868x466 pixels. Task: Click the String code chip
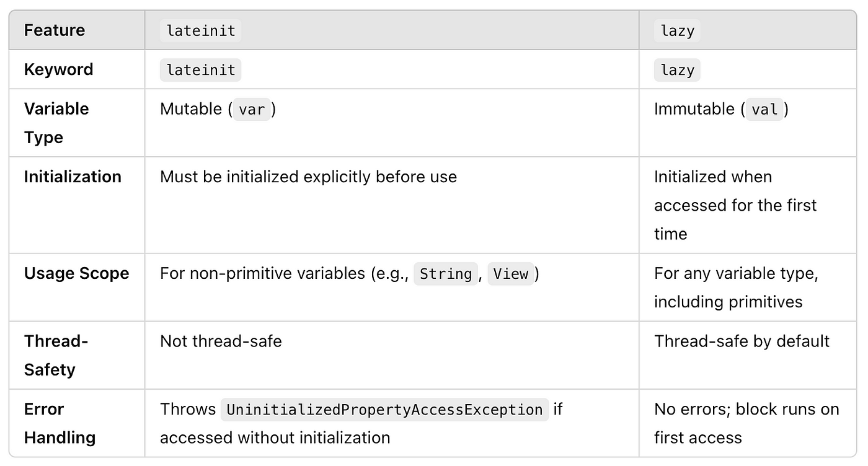[446, 273]
